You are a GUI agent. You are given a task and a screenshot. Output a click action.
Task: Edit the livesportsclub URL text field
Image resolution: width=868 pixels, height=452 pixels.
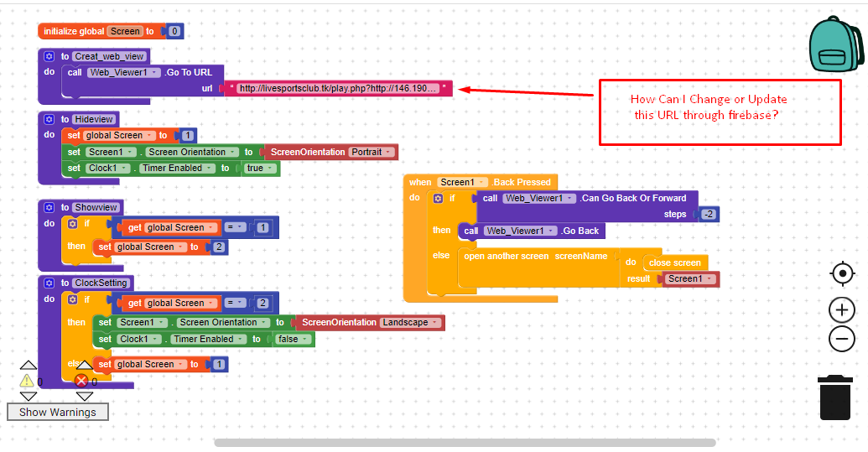pos(337,88)
